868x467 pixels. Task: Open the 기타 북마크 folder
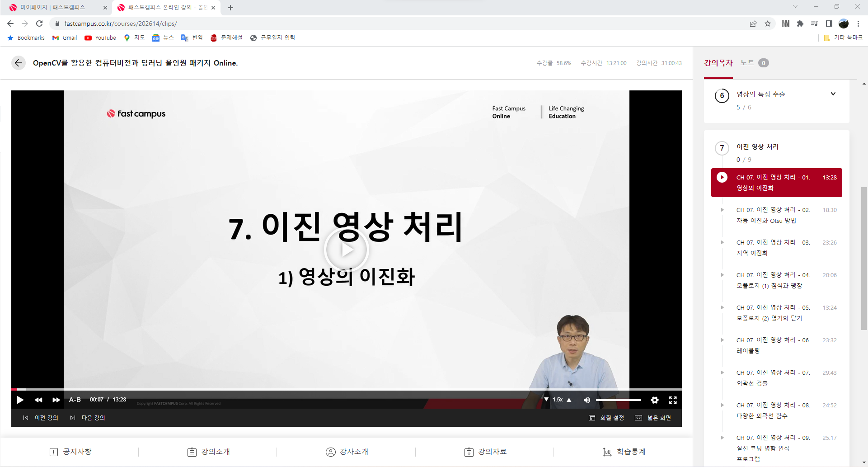(x=843, y=38)
